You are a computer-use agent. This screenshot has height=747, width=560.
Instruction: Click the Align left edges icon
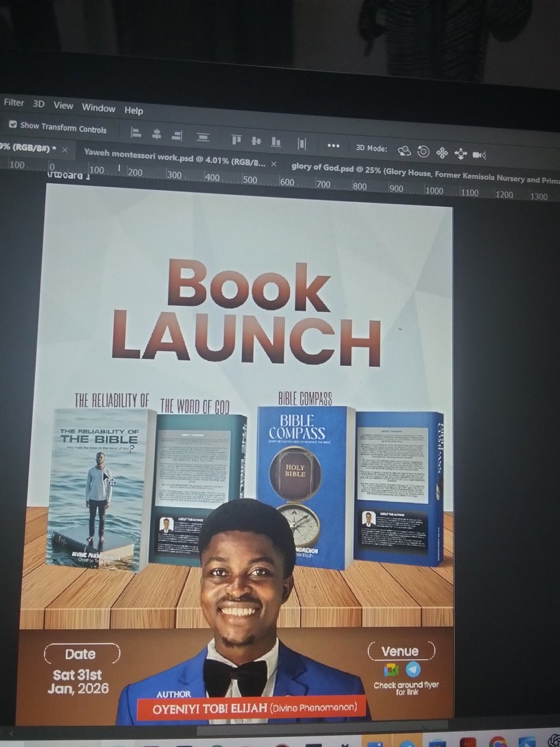(x=136, y=133)
